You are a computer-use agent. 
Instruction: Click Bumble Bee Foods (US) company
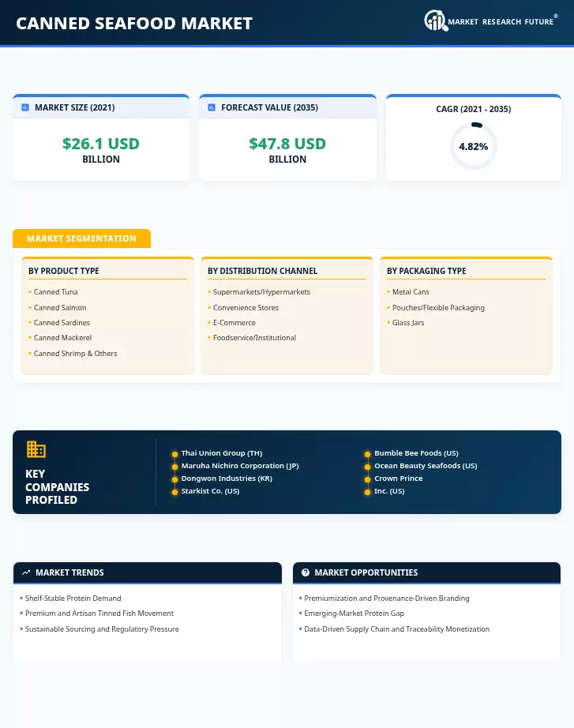pos(416,453)
